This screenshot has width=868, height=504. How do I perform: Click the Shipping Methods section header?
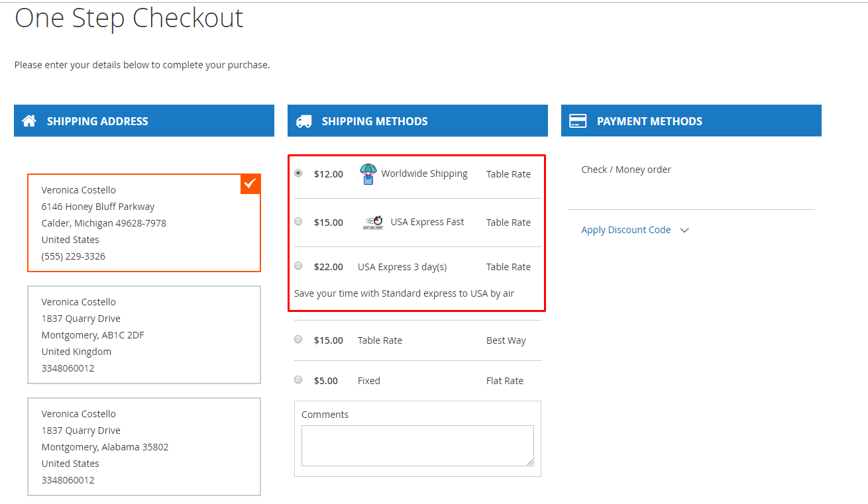[417, 121]
